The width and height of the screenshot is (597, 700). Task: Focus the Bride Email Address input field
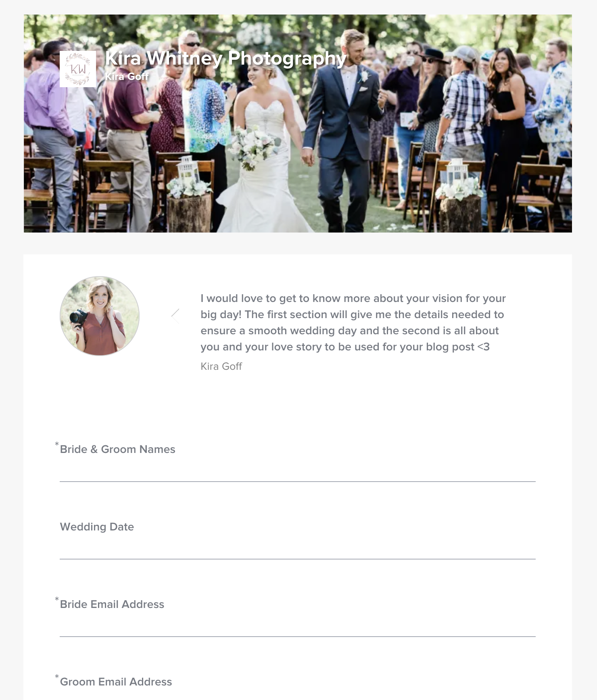[298, 626]
